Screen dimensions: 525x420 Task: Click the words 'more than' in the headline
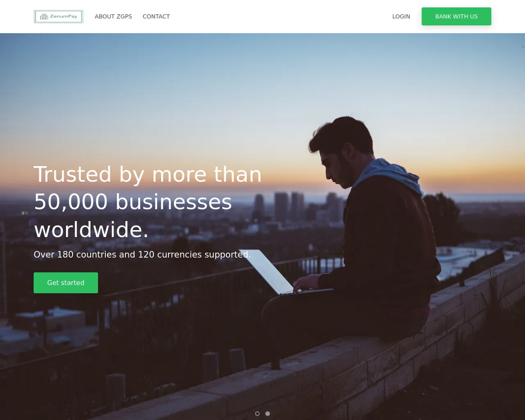click(207, 174)
